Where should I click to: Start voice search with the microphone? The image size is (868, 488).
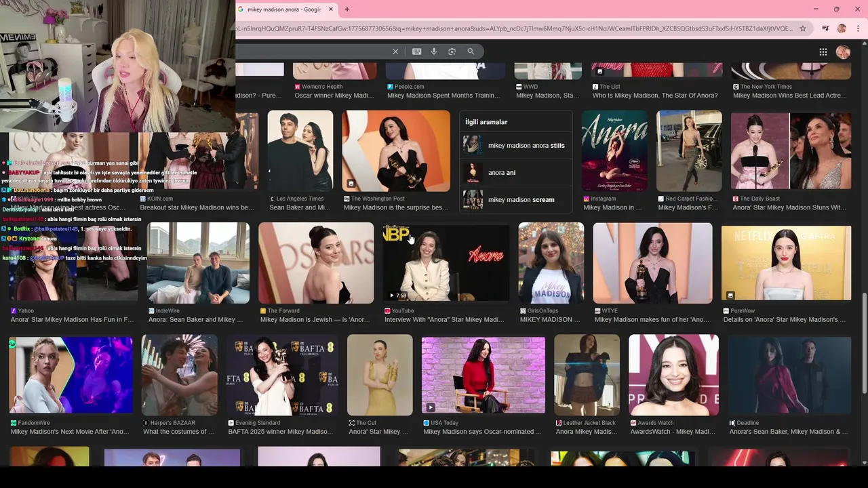[434, 52]
